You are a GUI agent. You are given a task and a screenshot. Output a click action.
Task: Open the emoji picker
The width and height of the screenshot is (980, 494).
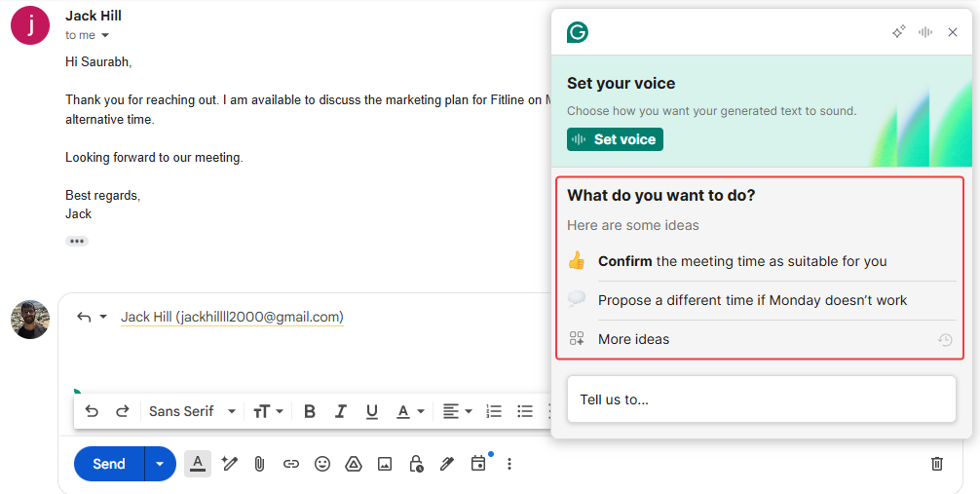point(322,464)
